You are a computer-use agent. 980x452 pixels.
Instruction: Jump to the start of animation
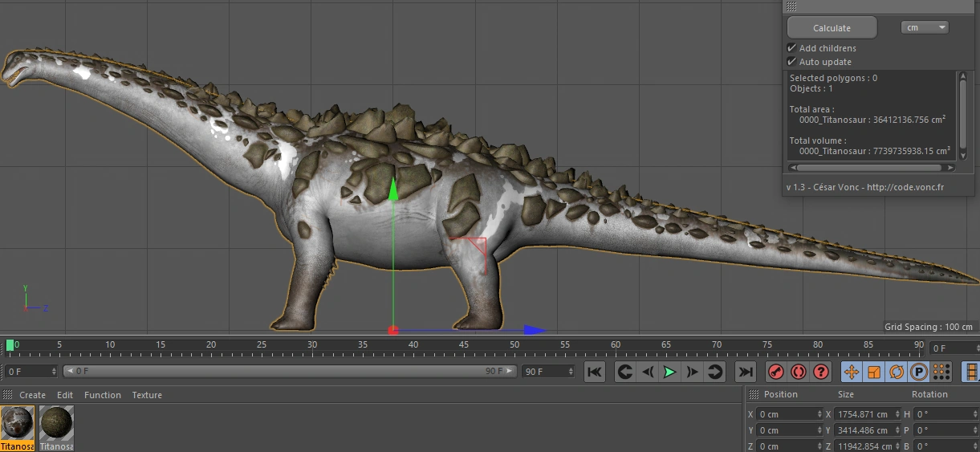click(x=594, y=372)
